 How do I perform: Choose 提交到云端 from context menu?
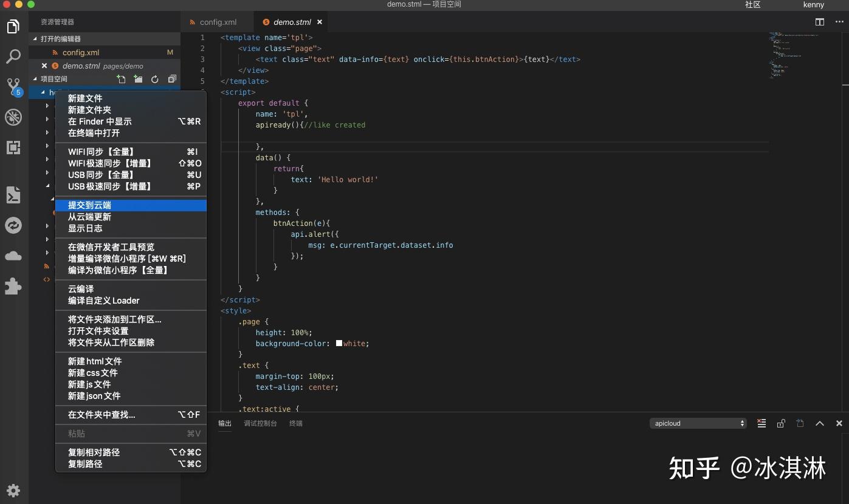coord(131,205)
